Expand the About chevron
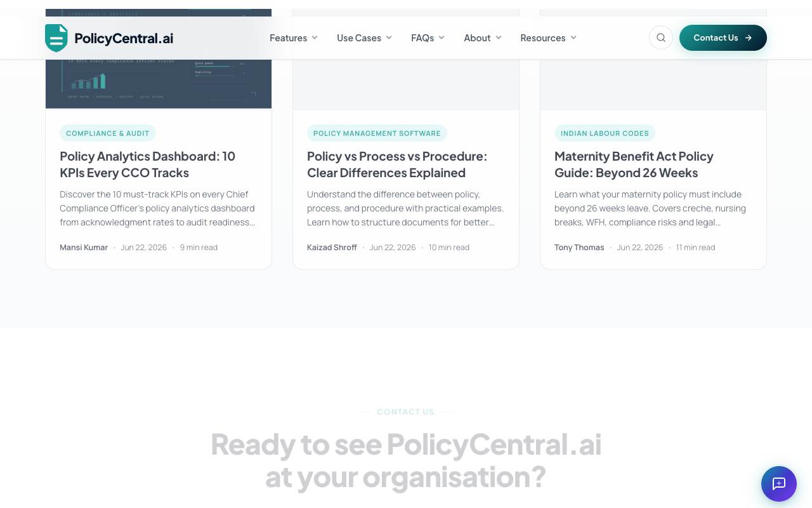 pos(499,37)
